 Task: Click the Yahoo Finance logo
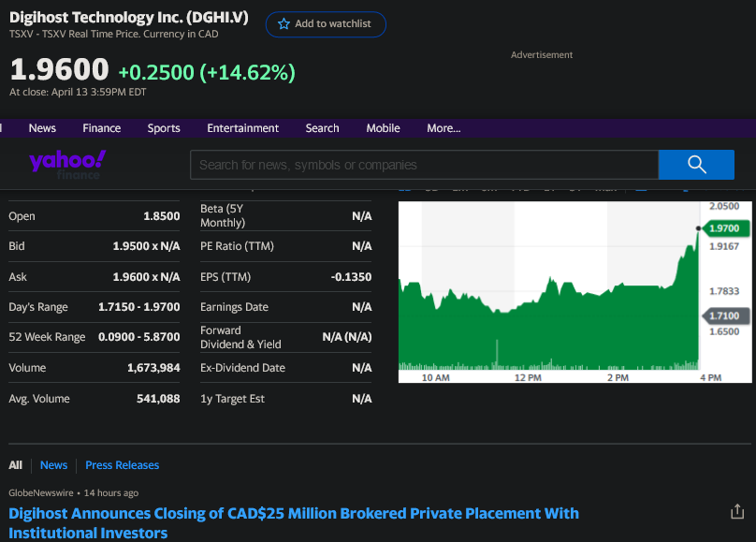tap(66, 164)
